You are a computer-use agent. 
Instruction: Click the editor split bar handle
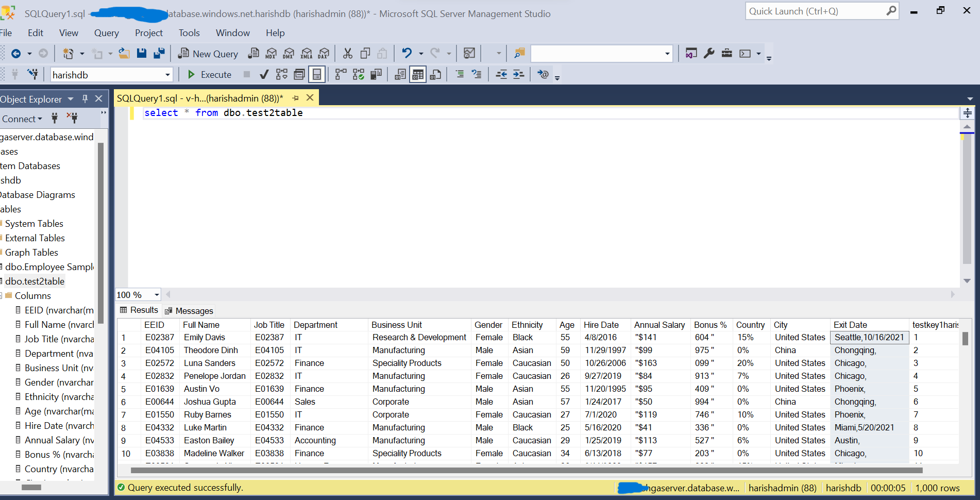(967, 113)
